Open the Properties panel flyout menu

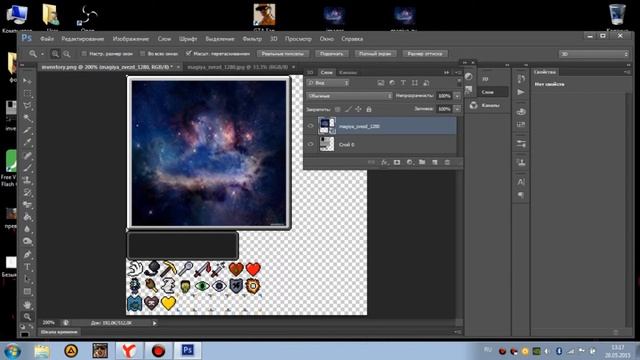(x=627, y=72)
